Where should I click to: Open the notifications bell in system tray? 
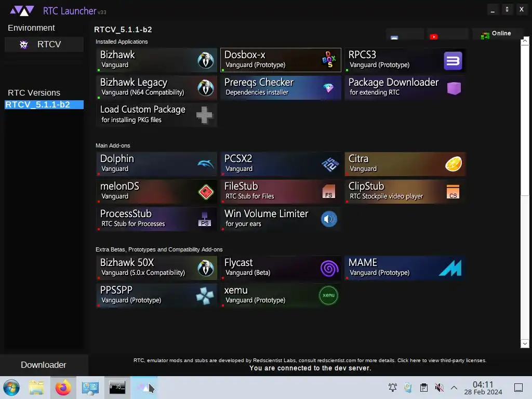393,388
